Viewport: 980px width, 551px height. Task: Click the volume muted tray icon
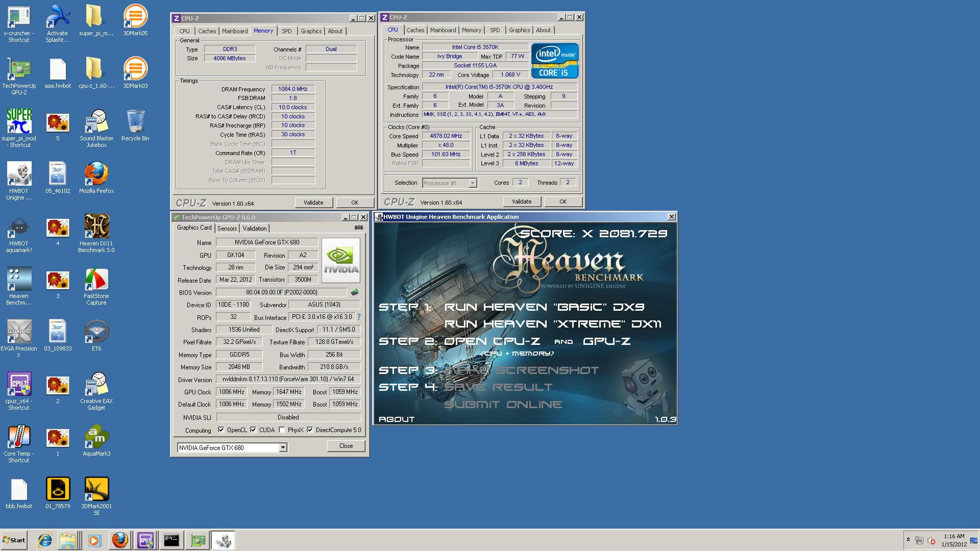click(x=932, y=540)
